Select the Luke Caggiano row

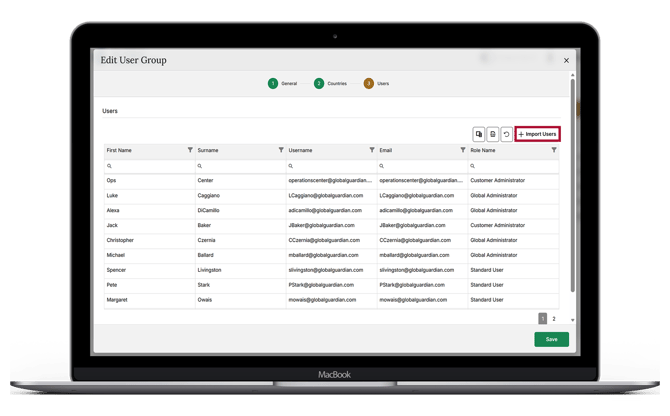pyautogui.click(x=332, y=196)
